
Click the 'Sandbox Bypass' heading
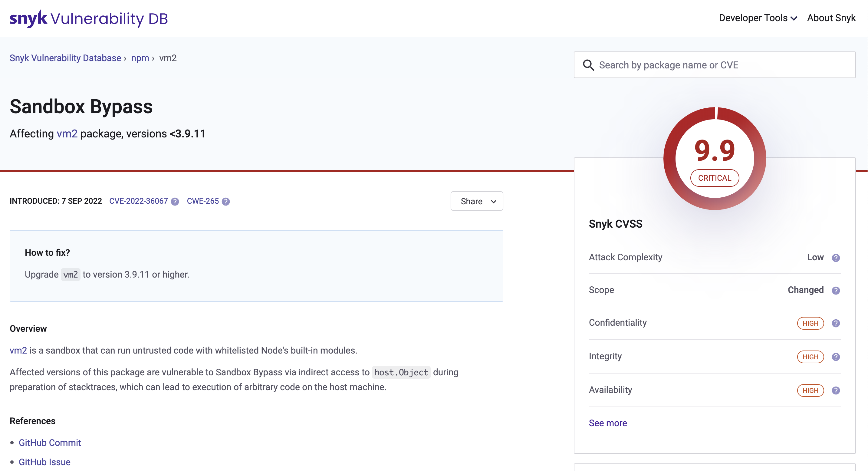81,107
